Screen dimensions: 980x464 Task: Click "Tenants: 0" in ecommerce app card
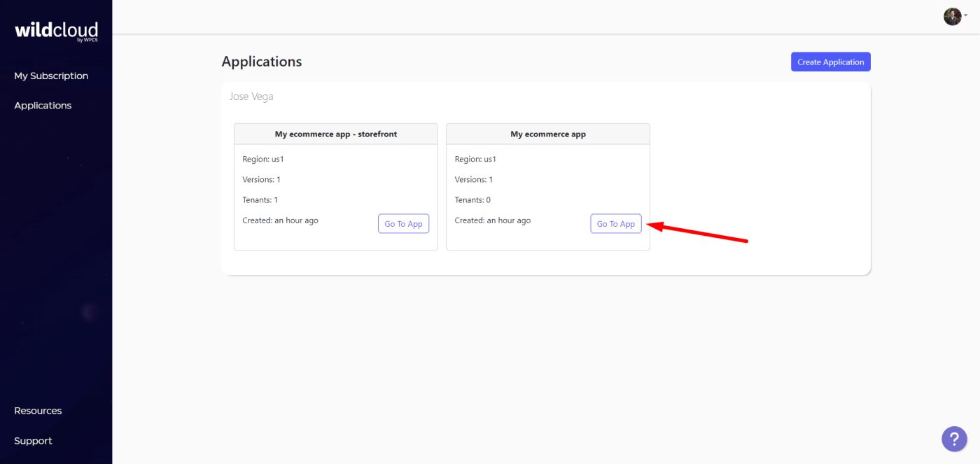[472, 200]
